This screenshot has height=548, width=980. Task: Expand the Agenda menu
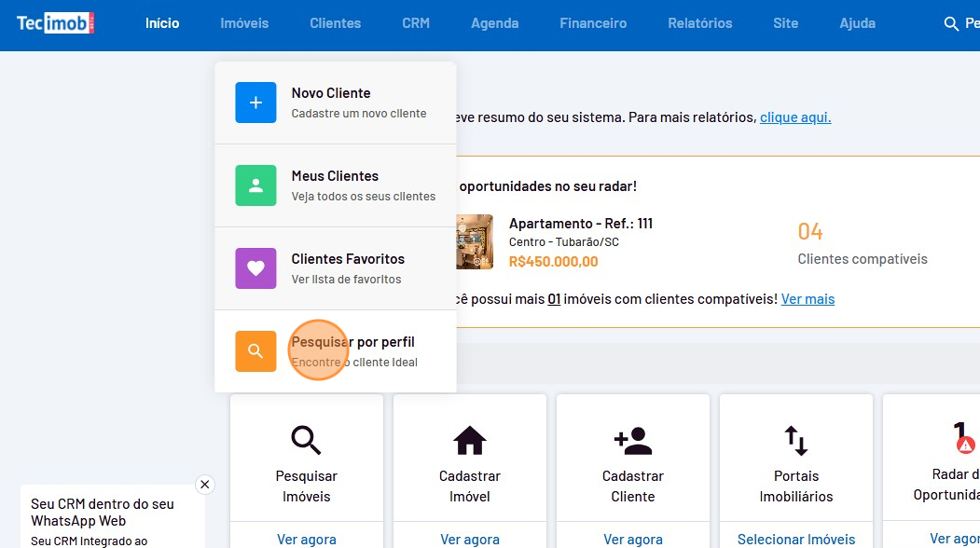coord(494,23)
